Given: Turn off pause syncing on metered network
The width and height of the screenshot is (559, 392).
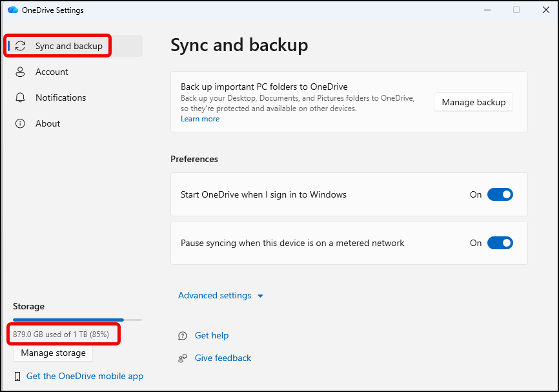Looking at the screenshot, I should (x=500, y=243).
